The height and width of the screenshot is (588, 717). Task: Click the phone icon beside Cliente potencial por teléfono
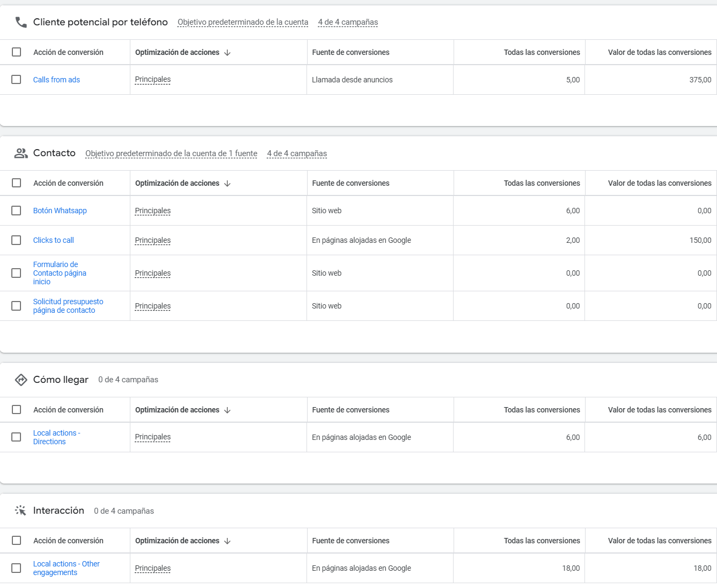pos(21,22)
